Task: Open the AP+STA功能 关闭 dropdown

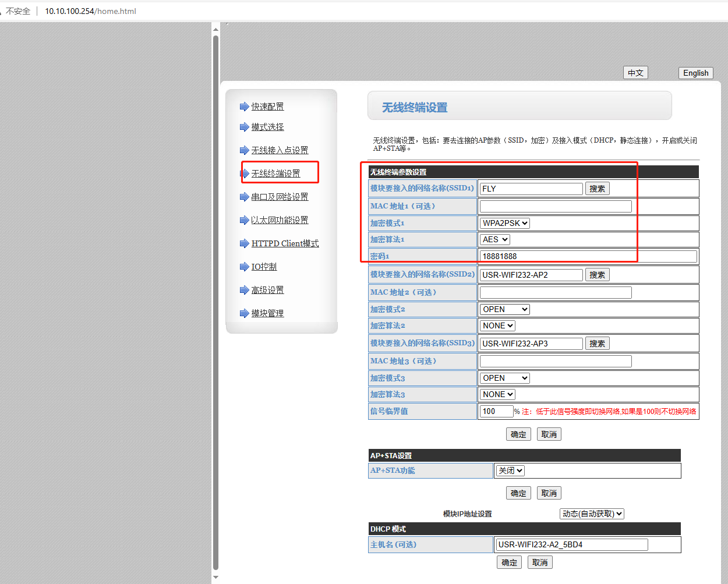Action: [510, 470]
